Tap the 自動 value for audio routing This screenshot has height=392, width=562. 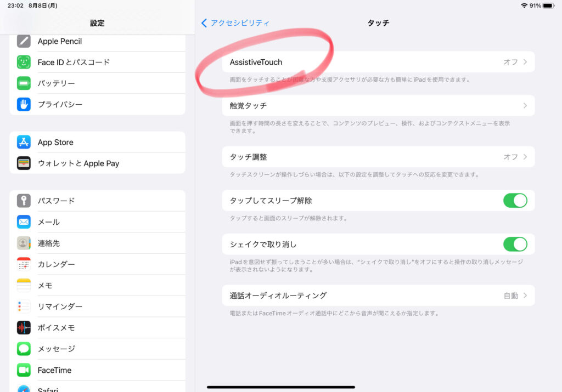[x=511, y=296]
